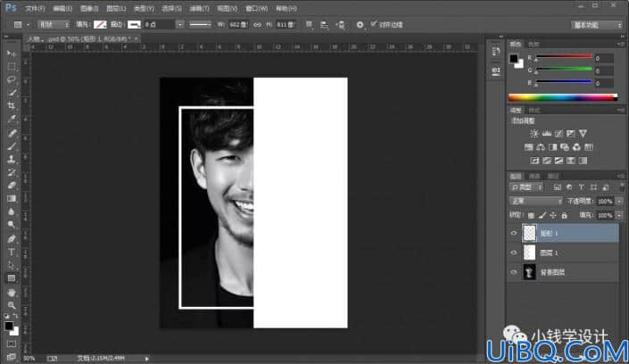The width and height of the screenshot is (629, 364).
Task: Open the workspace switcher dropdown
Action: tap(597, 25)
